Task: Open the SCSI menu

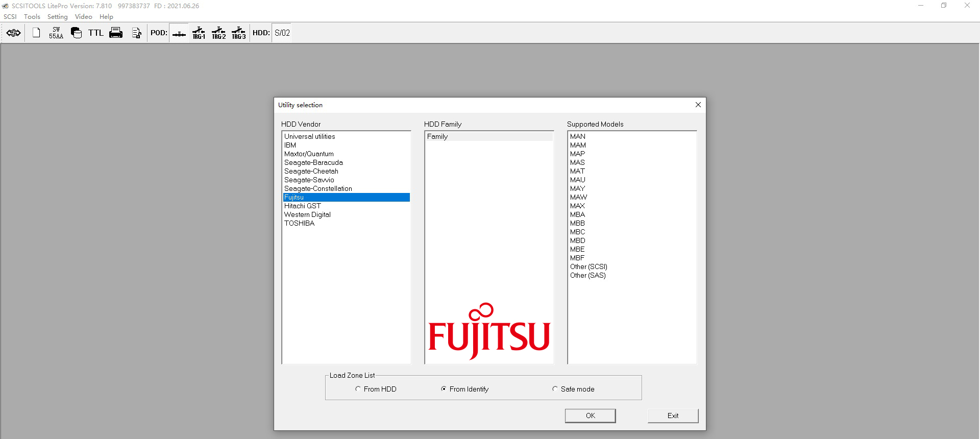Action: tap(10, 17)
